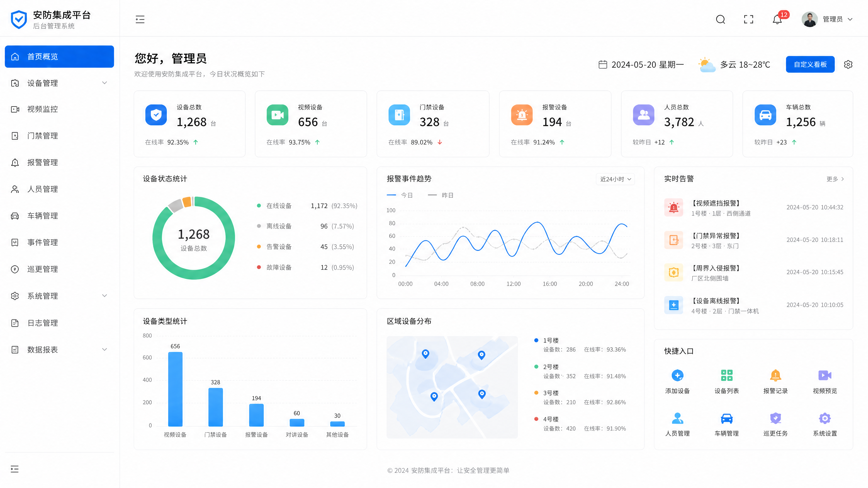Expand the 管理员 user dropdown arrow
Image resolution: width=868 pixels, height=488 pixels.
tap(850, 19)
